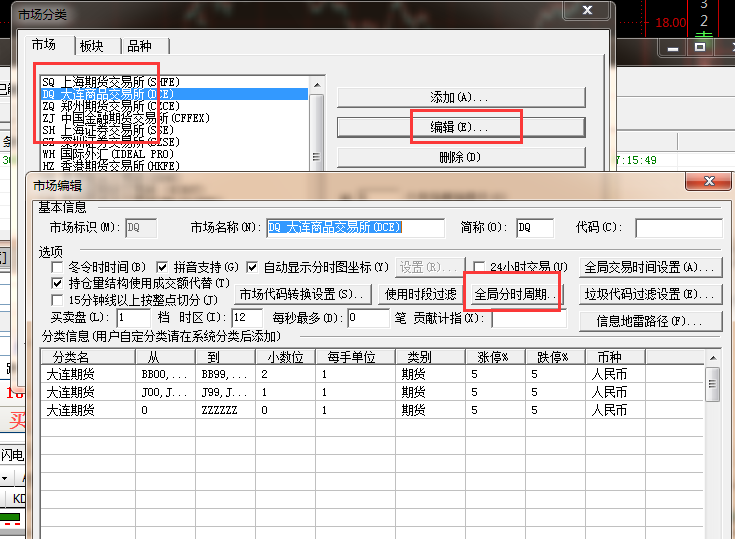The image size is (735, 539).
Task: Close the 市场分类 dialog
Action: click(x=588, y=10)
